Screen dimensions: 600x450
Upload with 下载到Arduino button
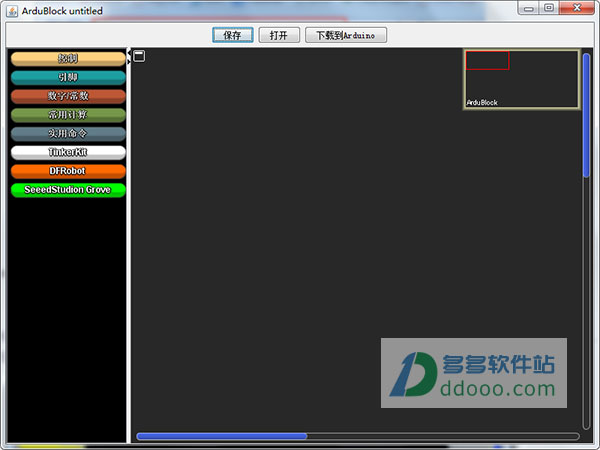pos(346,35)
